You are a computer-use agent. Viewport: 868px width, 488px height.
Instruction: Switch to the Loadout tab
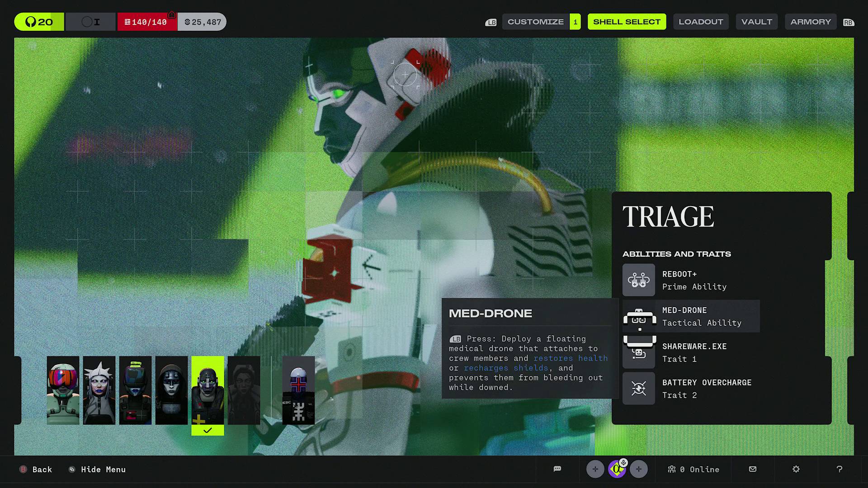point(701,21)
